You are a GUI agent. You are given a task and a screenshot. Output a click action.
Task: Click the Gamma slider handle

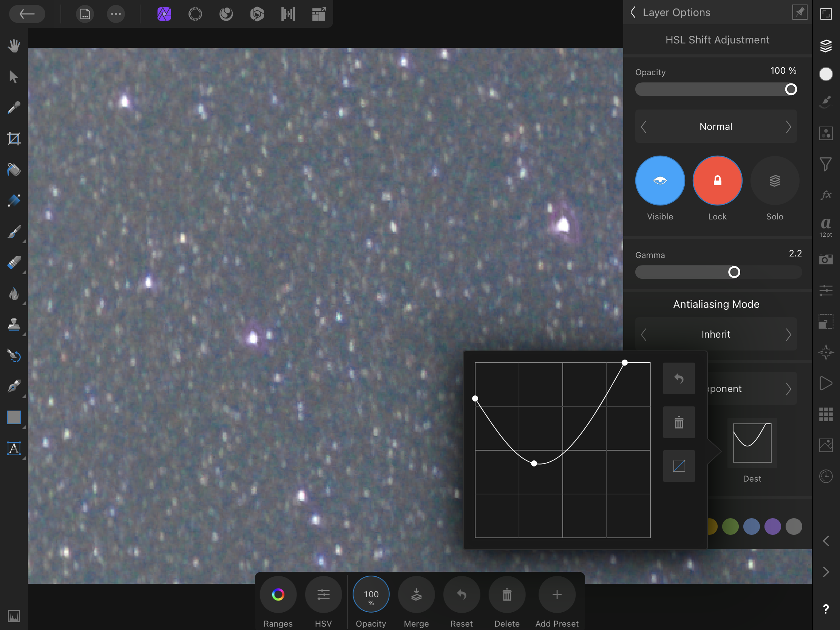point(733,272)
